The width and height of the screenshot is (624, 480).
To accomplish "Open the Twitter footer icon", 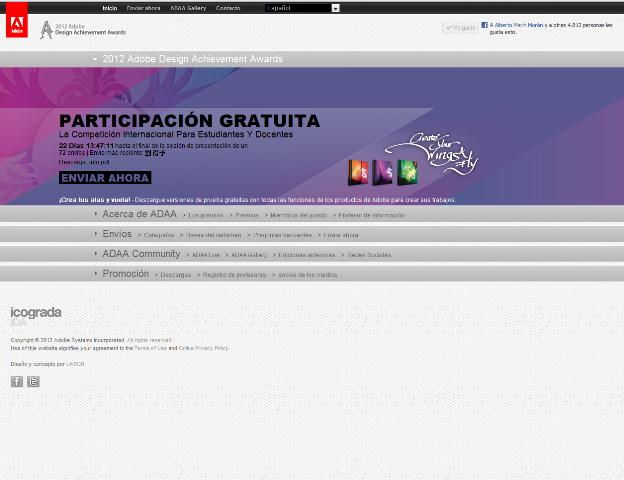I will [x=33, y=381].
